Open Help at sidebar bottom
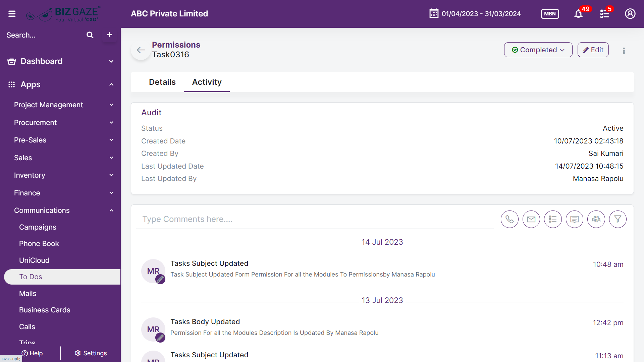Screen dimensions: 644x362 [32, 353]
